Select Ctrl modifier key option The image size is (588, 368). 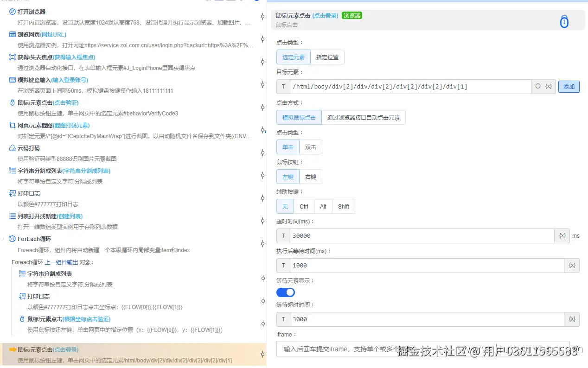(304, 206)
